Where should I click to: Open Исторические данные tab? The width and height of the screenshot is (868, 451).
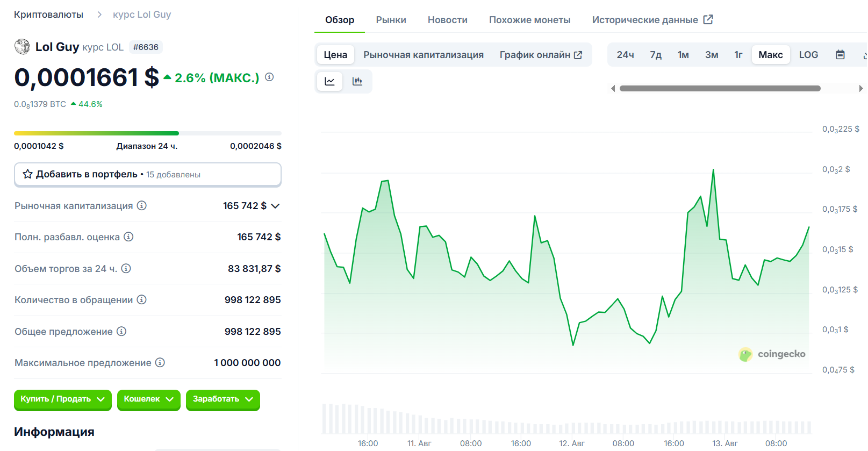[x=652, y=20]
